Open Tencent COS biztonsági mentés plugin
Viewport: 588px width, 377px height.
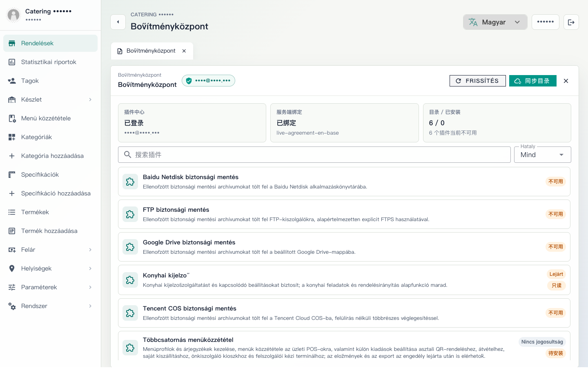point(344,313)
